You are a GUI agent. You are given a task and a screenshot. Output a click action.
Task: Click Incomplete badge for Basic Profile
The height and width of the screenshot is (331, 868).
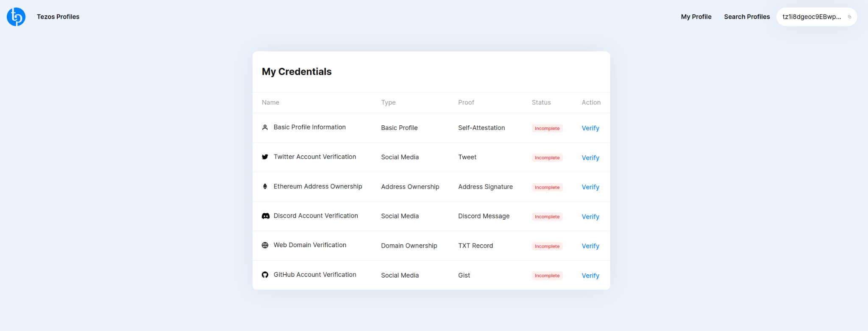[547, 128]
